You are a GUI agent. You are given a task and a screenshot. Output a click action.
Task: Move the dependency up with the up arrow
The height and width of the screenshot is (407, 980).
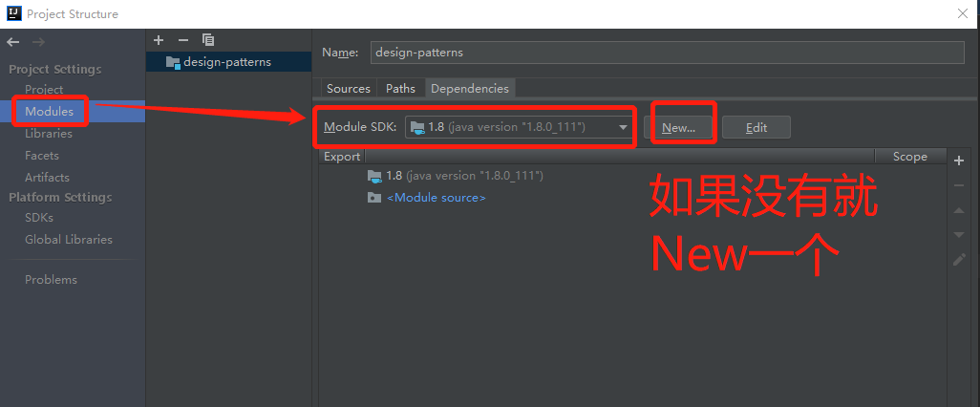click(959, 211)
